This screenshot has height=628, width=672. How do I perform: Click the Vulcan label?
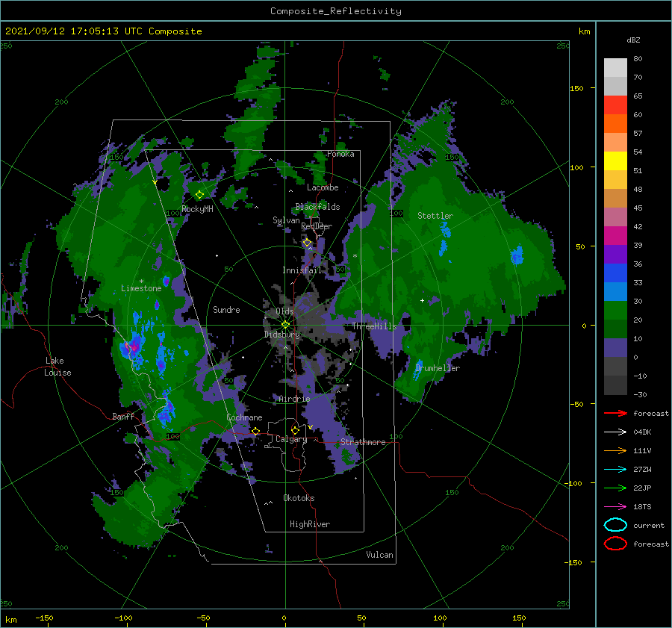[380, 555]
